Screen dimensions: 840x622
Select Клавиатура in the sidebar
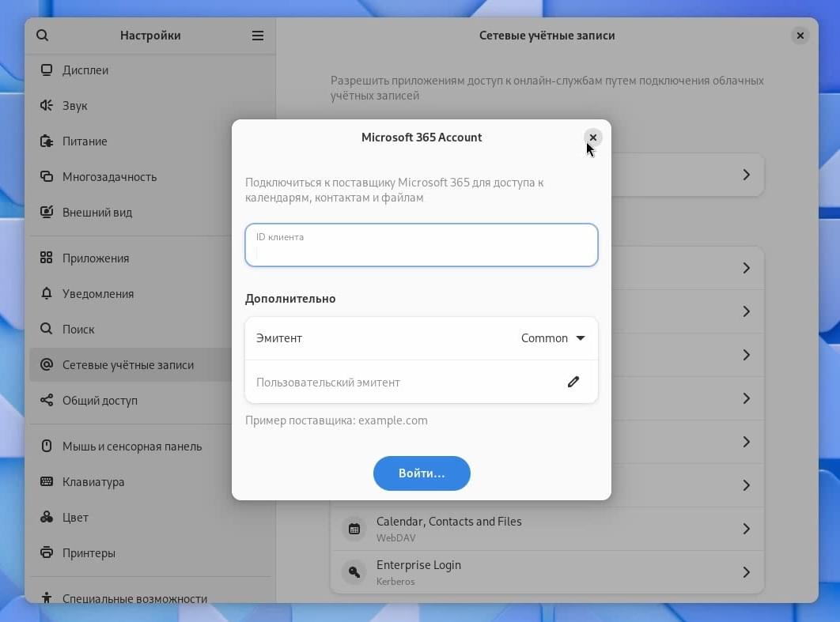pyautogui.click(x=150, y=481)
